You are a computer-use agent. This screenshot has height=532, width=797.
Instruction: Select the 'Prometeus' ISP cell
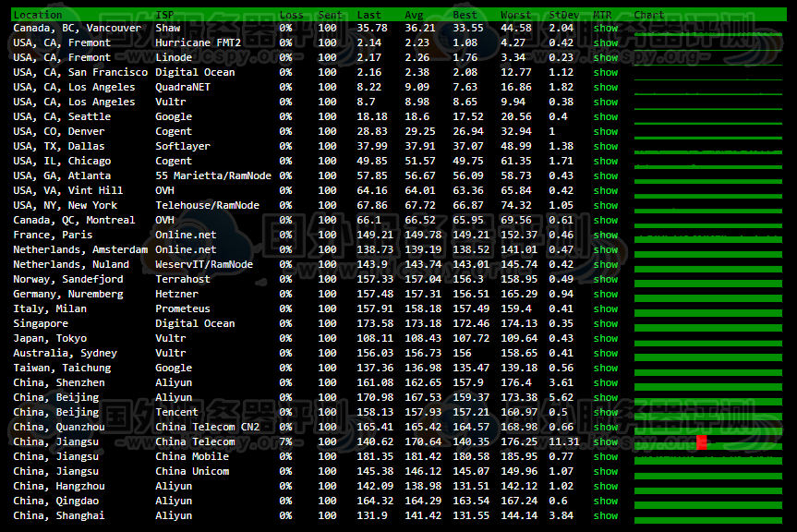coord(183,308)
